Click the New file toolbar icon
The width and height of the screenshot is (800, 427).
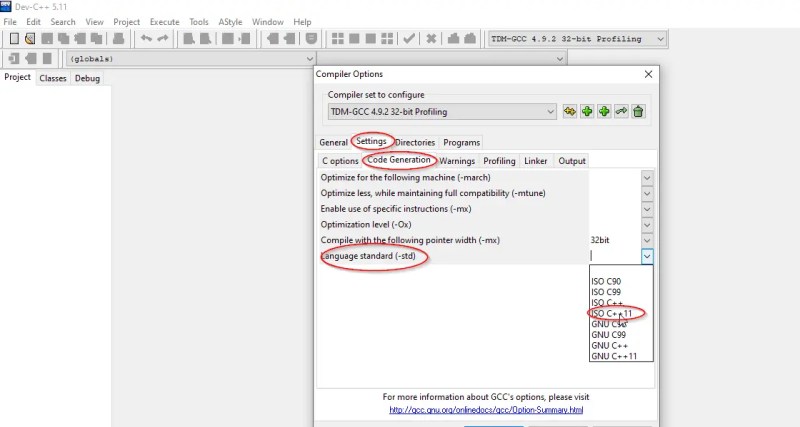(x=15, y=39)
